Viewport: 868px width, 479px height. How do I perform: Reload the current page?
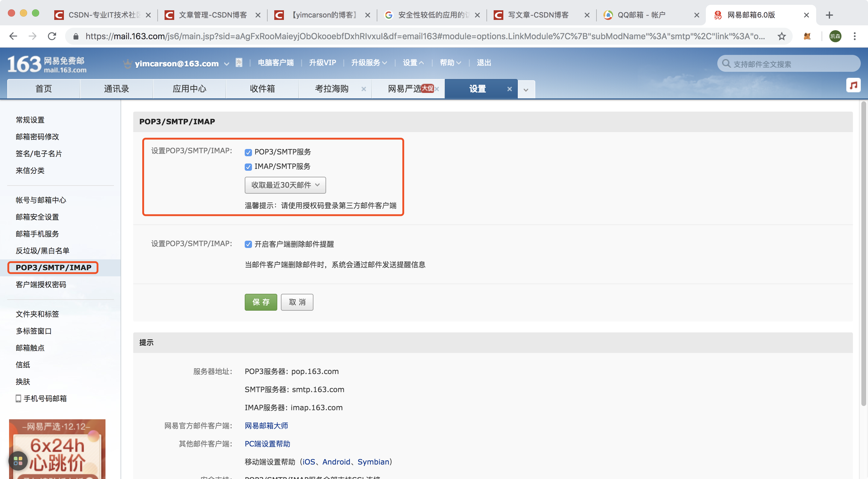(x=52, y=36)
